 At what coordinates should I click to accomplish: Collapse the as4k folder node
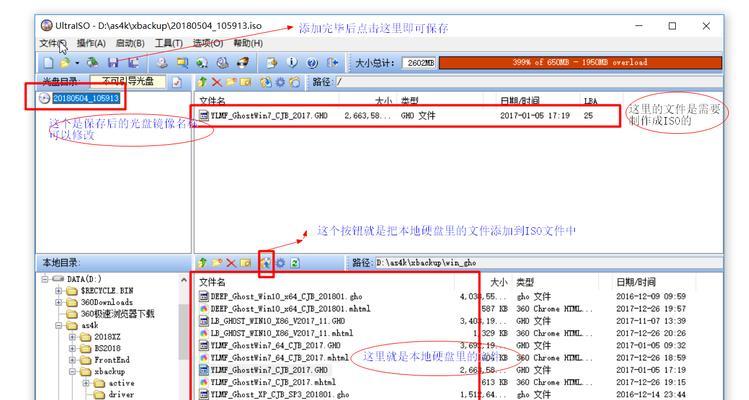(59, 325)
